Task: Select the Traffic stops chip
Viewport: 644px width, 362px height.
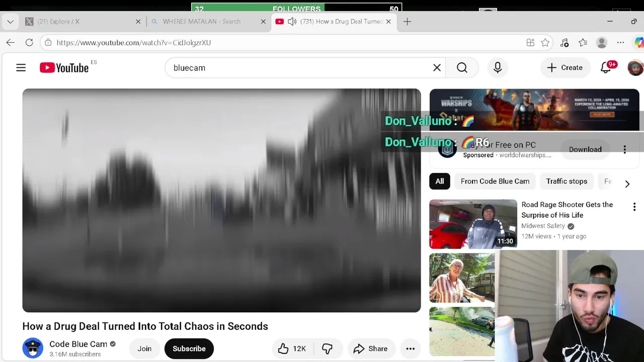Action: click(567, 182)
